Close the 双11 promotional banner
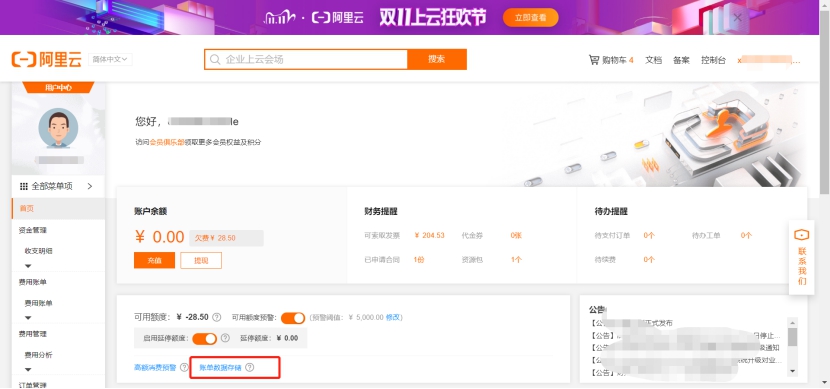The width and height of the screenshot is (830, 389). [x=737, y=17]
